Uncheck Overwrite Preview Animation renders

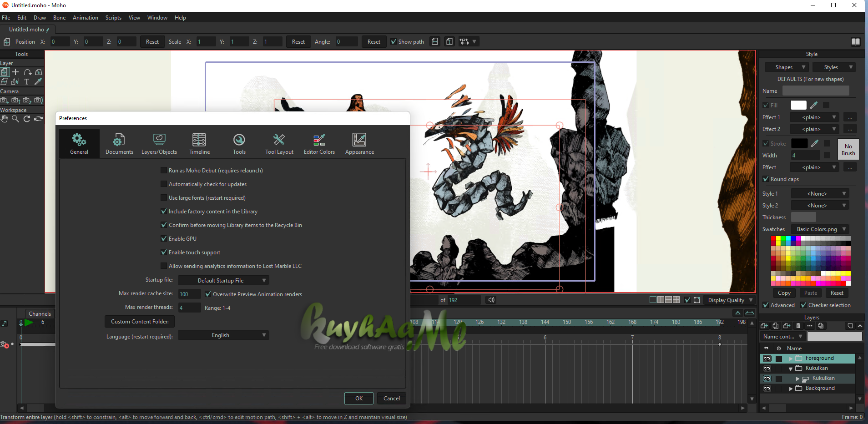pyautogui.click(x=208, y=294)
